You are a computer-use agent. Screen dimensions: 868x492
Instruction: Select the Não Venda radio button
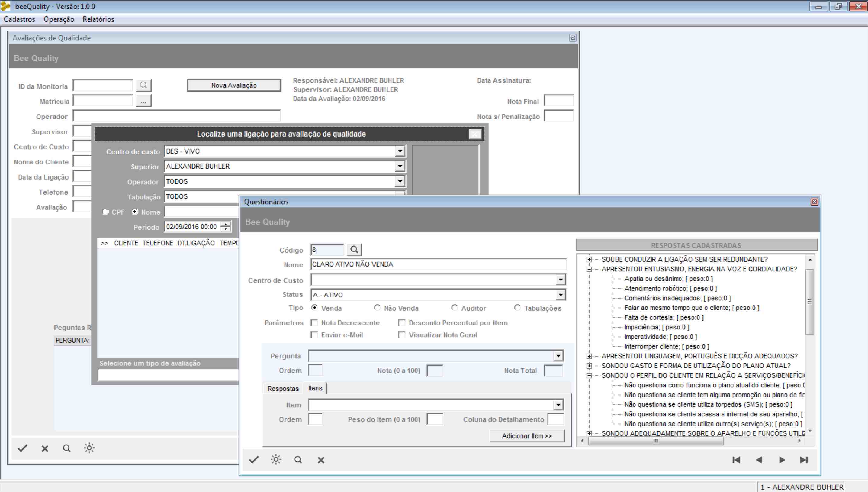(x=377, y=308)
